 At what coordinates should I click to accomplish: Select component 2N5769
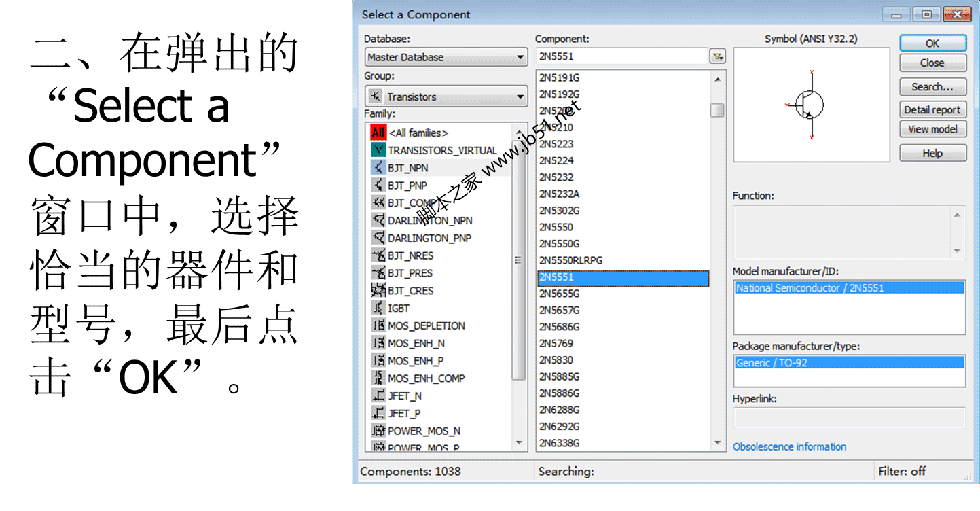point(556,343)
